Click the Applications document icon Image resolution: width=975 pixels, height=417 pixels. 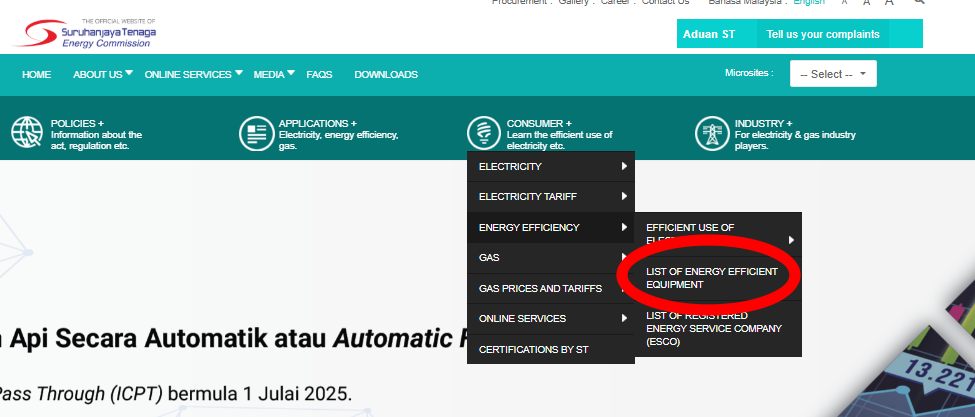point(255,133)
